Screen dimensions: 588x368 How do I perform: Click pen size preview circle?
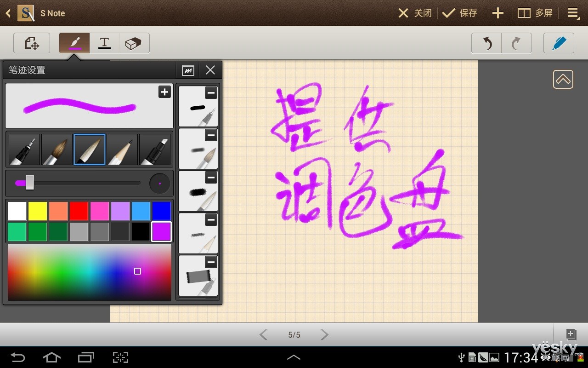point(159,183)
